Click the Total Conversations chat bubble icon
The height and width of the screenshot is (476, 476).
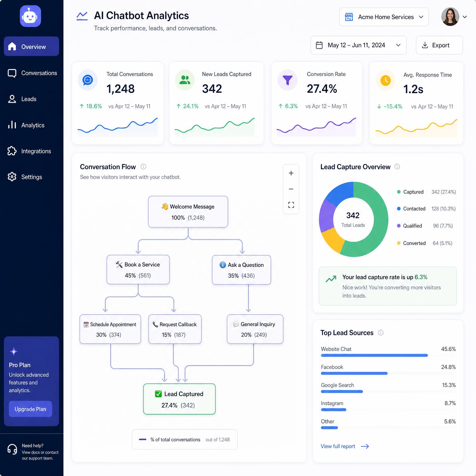coord(87,80)
